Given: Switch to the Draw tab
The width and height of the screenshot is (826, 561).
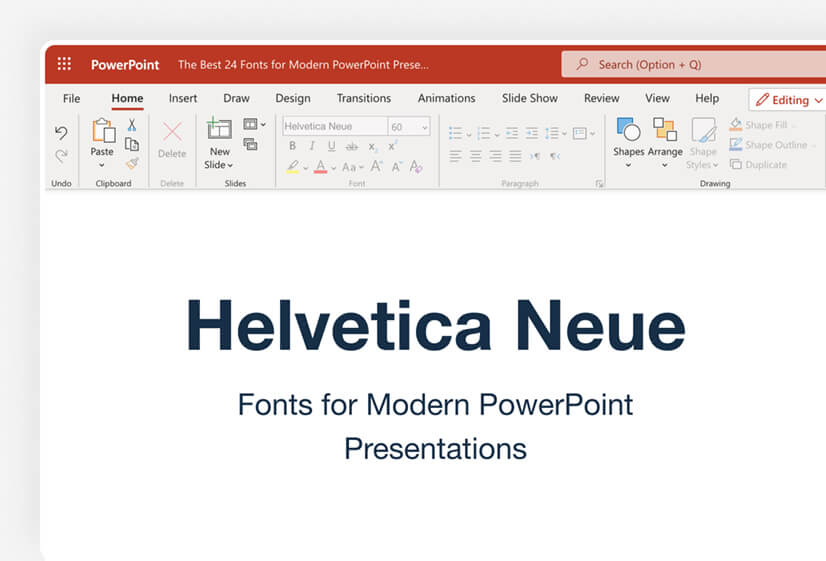Looking at the screenshot, I should (236, 99).
